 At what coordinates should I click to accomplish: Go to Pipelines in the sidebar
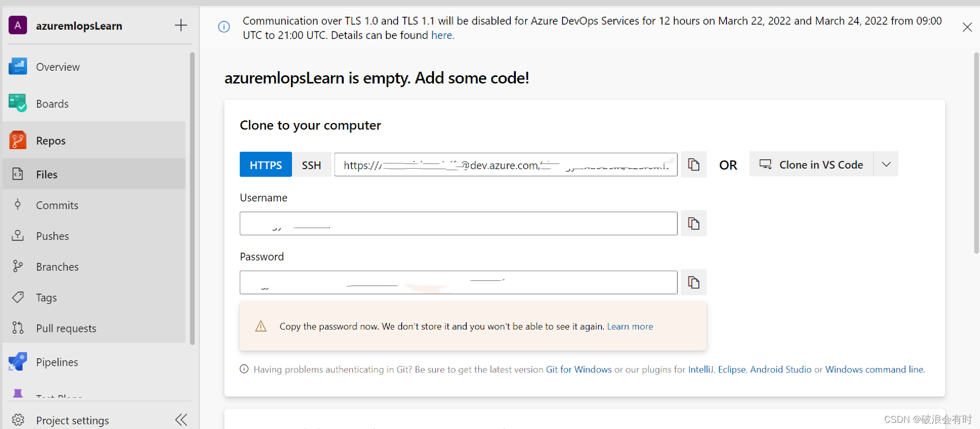click(57, 362)
